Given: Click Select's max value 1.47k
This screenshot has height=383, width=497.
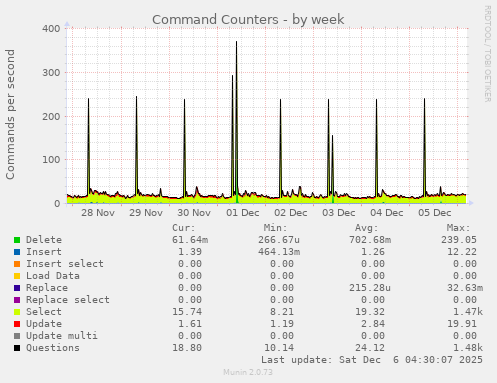Looking at the screenshot, I should click(x=468, y=312).
